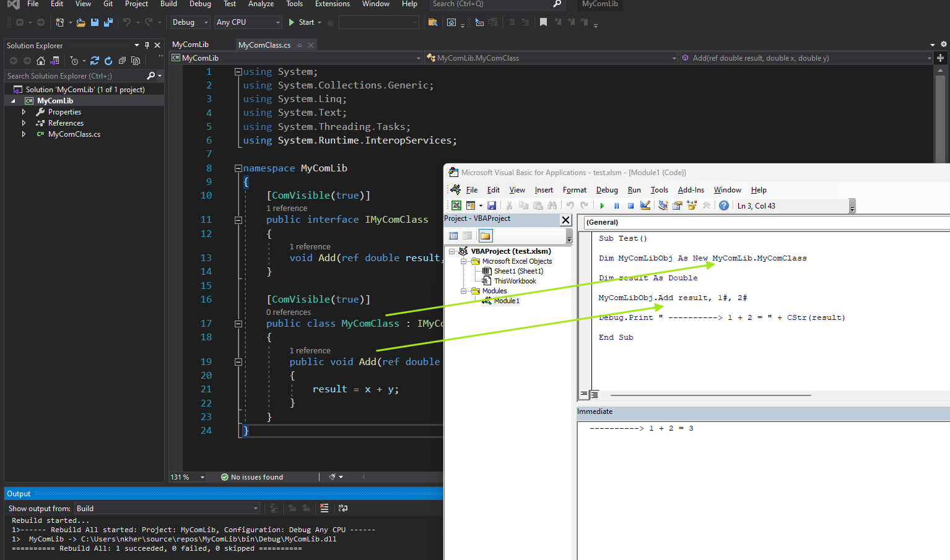Collapse the IMyComClass interface block
Image resolution: width=950 pixels, height=560 pixels.
(x=238, y=220)
